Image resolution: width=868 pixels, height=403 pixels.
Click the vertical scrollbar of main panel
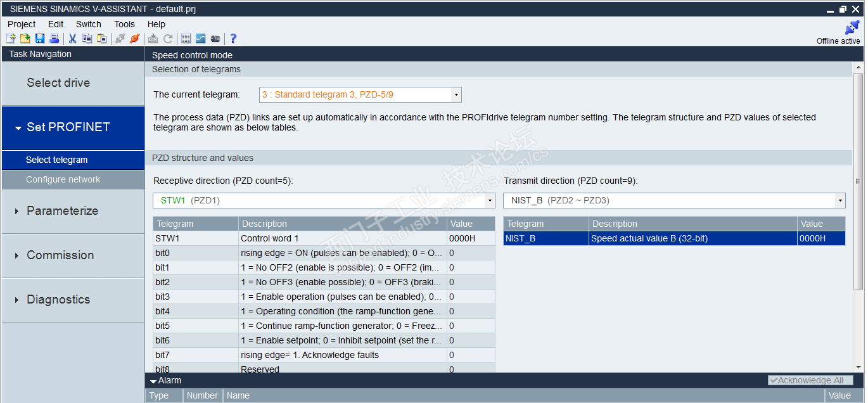[x=858, y=181]
